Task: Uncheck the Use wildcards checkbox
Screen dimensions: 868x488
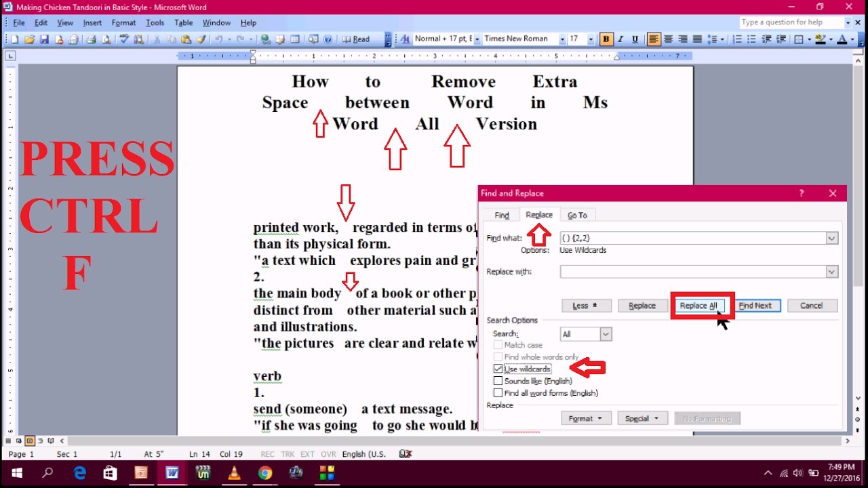Action: click(x=498, y=369)
